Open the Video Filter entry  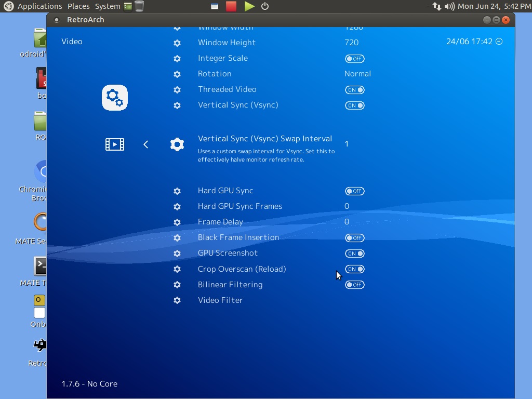[x=220, y=300]
